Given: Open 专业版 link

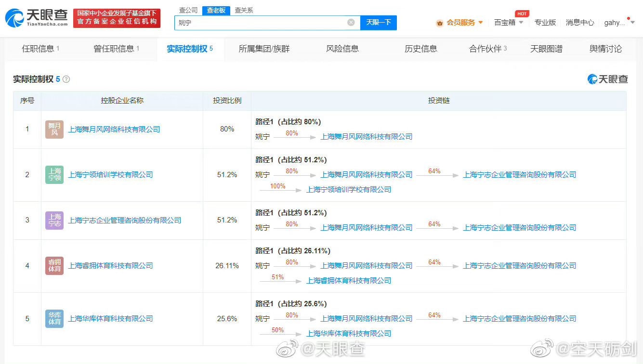Looking at the screenshot, I should pyautogui.click(x=545, y=23).
